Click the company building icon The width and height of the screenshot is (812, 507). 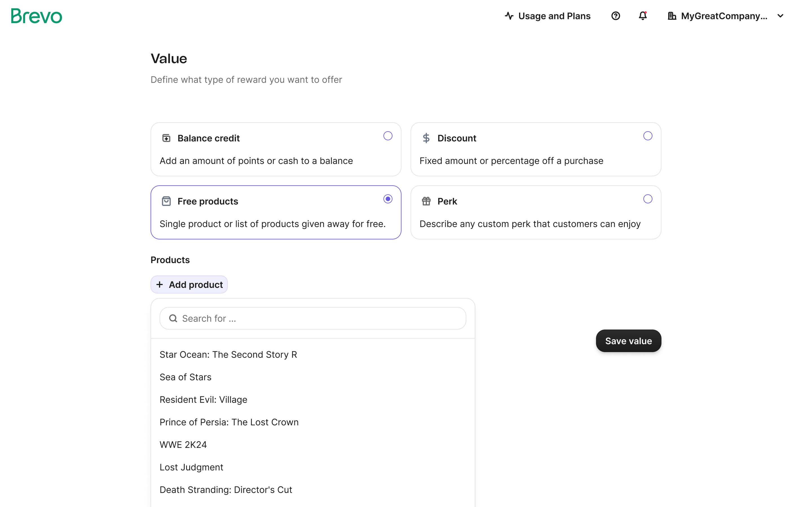(x=672, y=16)
